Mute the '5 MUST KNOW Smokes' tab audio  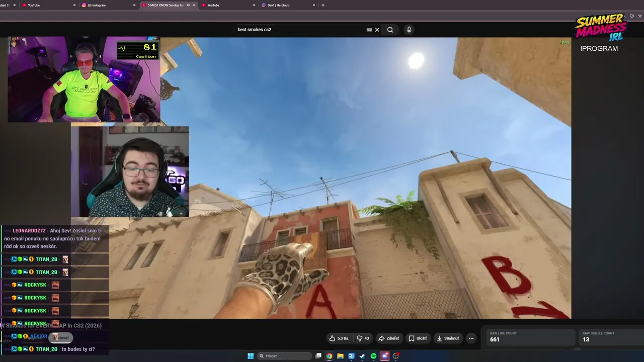coord(188,5)
